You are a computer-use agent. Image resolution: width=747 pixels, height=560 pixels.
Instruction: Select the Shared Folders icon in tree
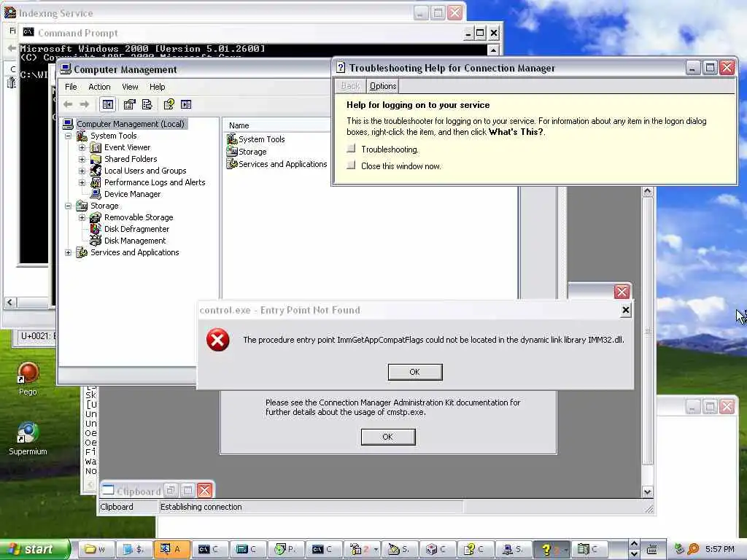point(96,159)
